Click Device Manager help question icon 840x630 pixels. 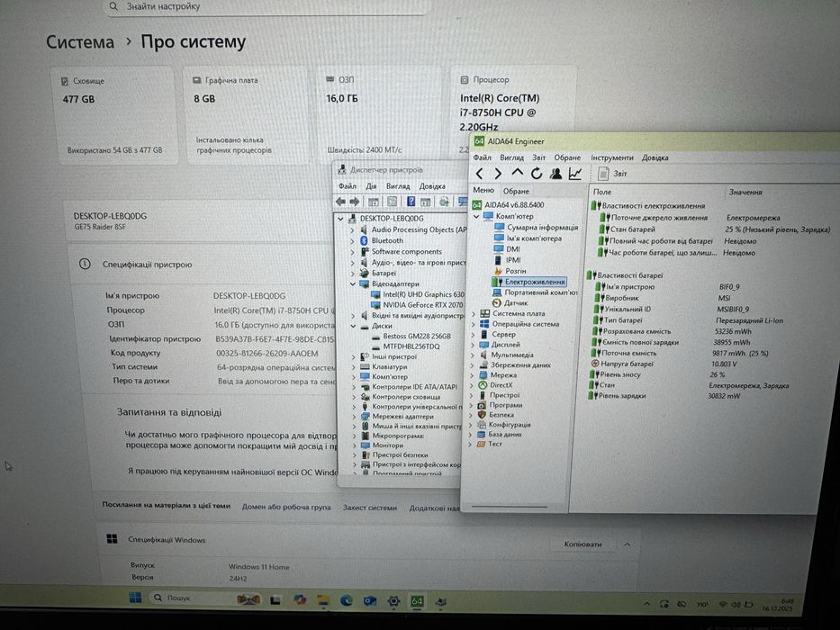click(411, 202)
